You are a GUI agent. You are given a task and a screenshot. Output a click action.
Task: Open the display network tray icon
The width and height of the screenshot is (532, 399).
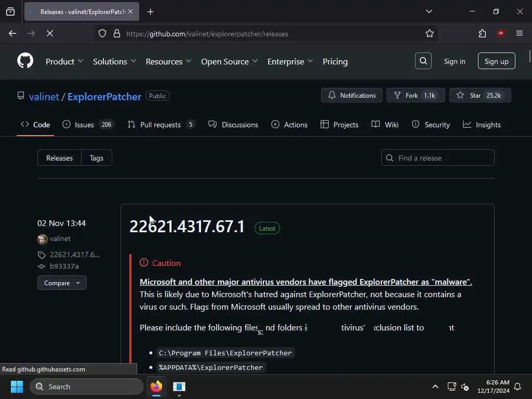click(x=451, y=387)
